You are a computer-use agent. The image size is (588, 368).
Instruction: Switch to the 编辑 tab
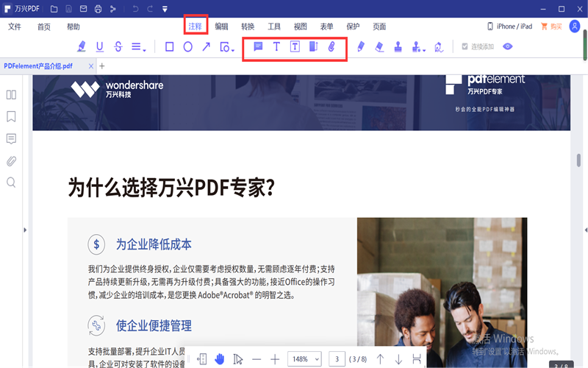[x=222, y=26]
